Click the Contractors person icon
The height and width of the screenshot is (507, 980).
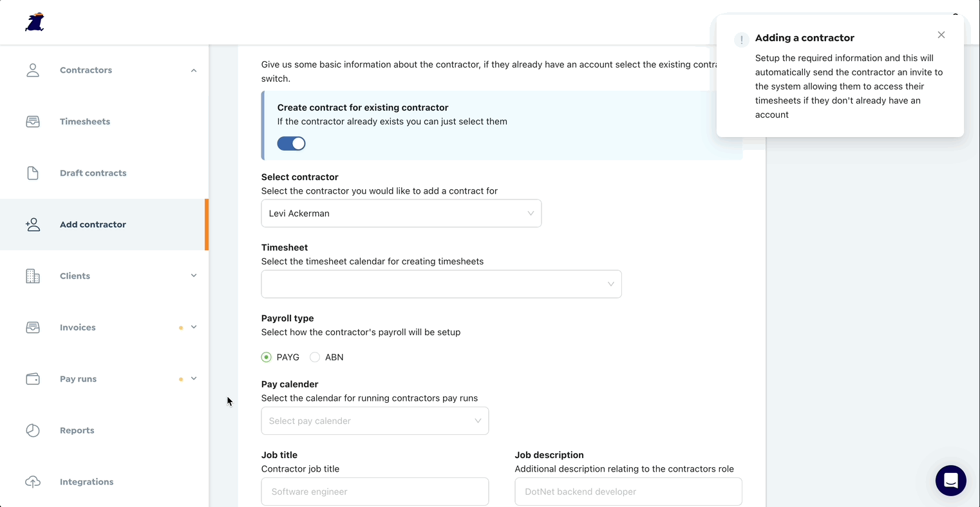coord(33,70)
